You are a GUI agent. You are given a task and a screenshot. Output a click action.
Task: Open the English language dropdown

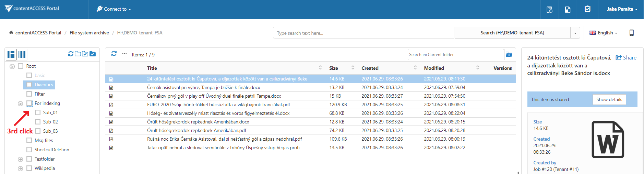pyautogui.click(x=603, y=33)
